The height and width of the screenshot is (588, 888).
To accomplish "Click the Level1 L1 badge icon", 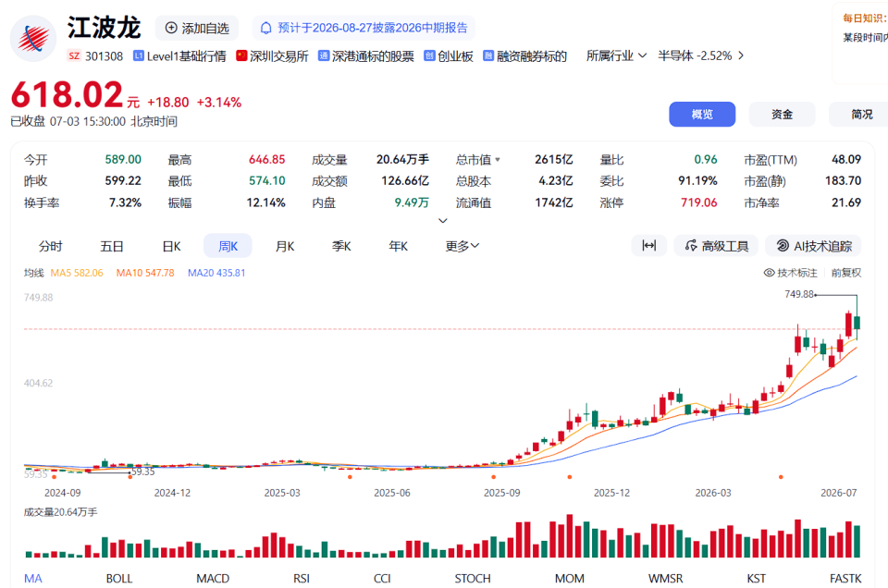I will [138, 55].
